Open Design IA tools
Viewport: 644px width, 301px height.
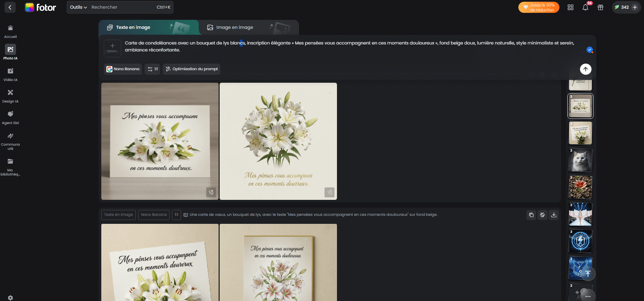pos(10,95)
